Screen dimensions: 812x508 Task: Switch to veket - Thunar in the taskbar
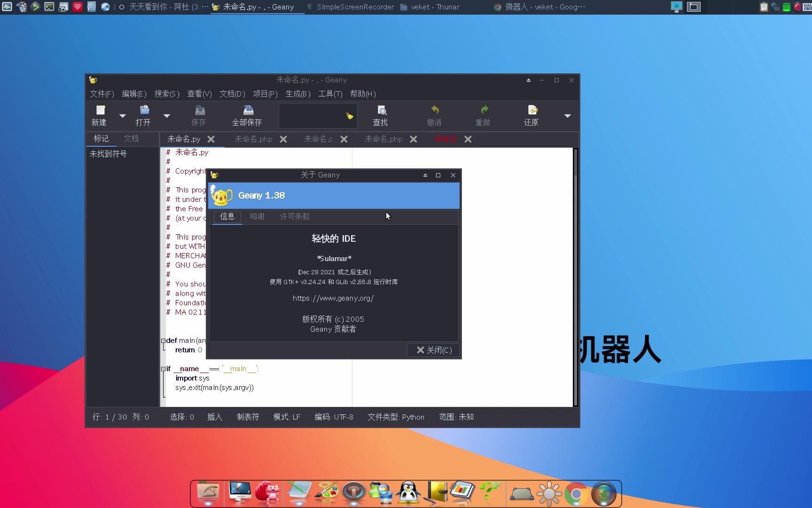point(430,7)
